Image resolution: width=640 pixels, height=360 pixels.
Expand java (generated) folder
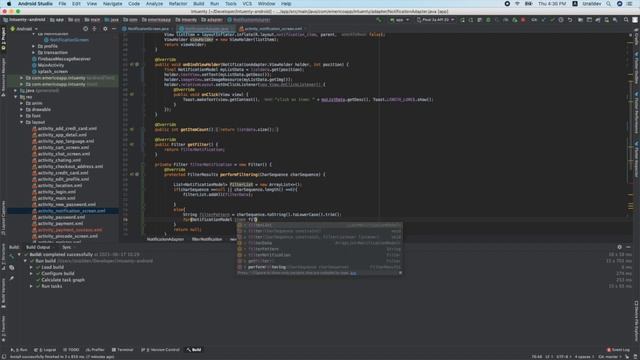[x=16, y=91]
